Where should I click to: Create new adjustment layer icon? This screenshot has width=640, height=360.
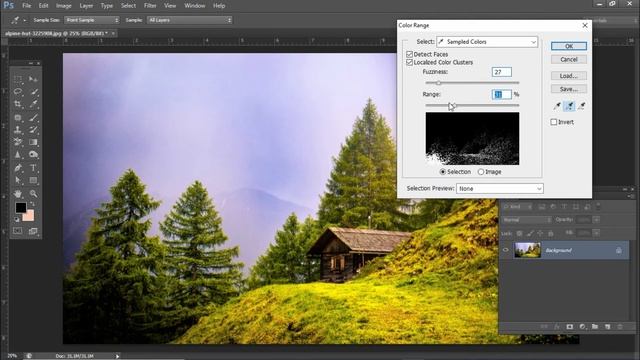[x=582, y=327]
